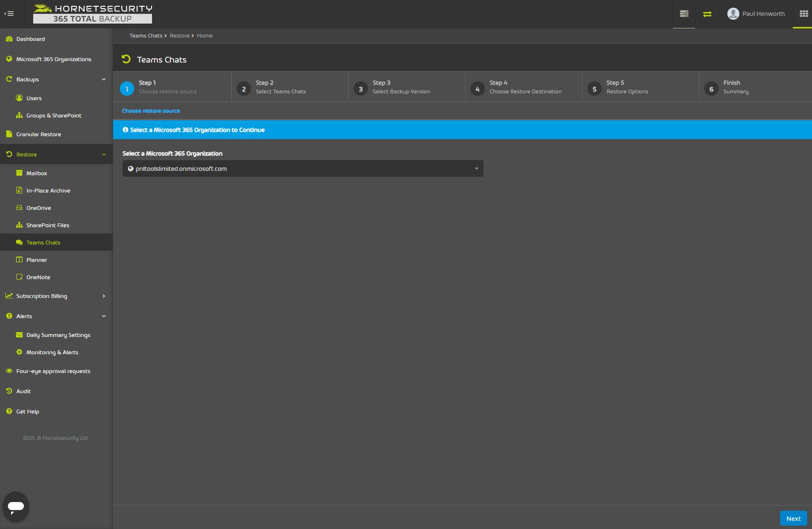Screen dimensions: 812x529
Task: Open SharePoint Files restore
Action: (x=48, y=225)
